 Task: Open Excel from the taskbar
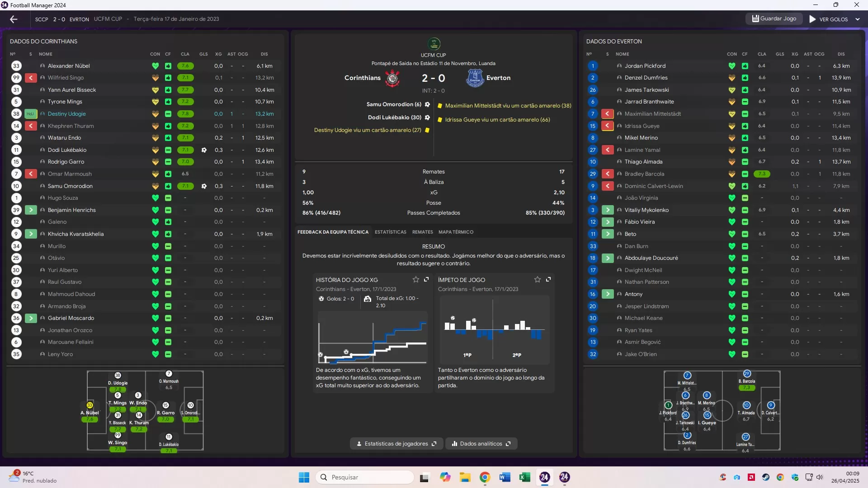pyautogui.click(x=525, y=477)
